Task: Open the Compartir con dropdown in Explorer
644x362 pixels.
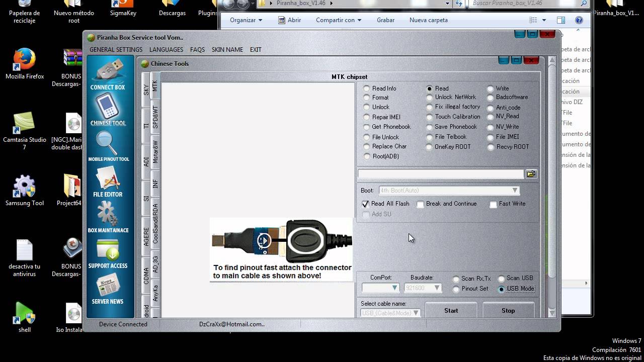Action: pyautogui.click(x=339, y=20)
